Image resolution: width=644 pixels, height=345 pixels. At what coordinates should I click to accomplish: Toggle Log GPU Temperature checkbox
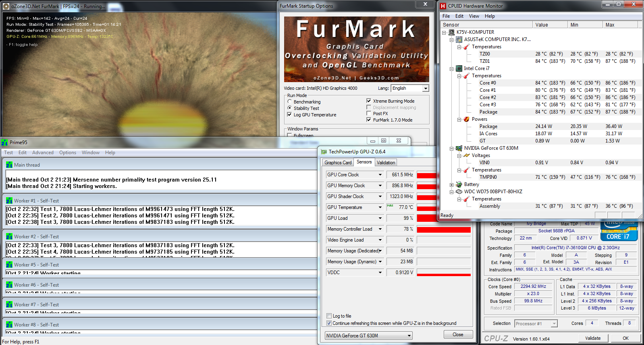[x=289, y=115]
